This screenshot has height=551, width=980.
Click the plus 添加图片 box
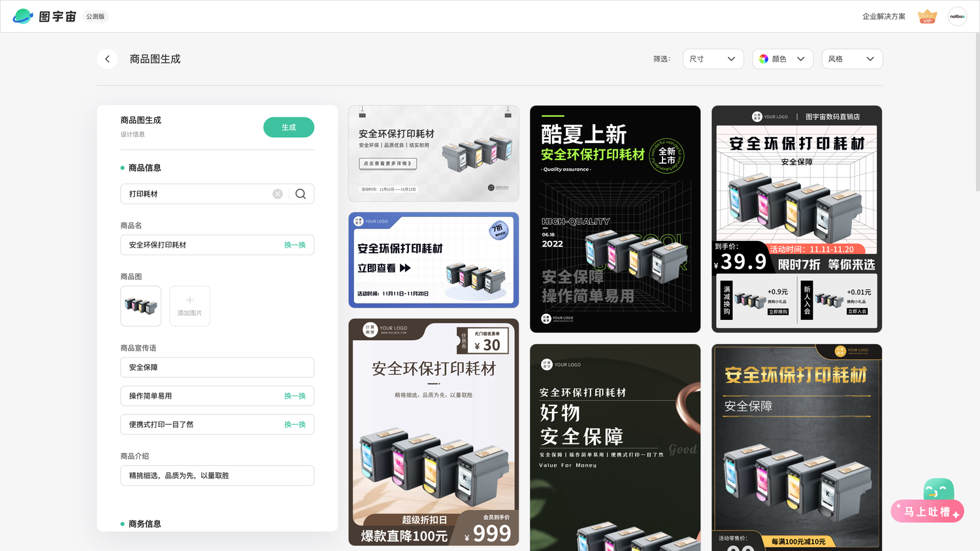pos(189,306)
